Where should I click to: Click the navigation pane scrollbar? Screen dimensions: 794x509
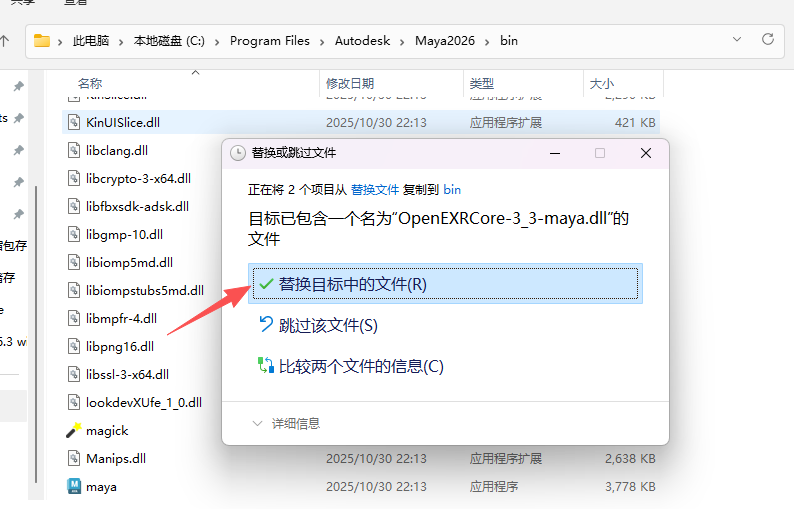(x=36, y=334)
